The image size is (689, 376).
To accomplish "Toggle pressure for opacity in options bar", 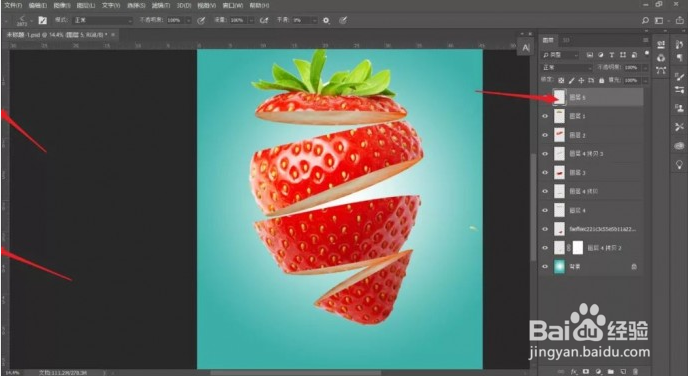I will tap(201, 20).
